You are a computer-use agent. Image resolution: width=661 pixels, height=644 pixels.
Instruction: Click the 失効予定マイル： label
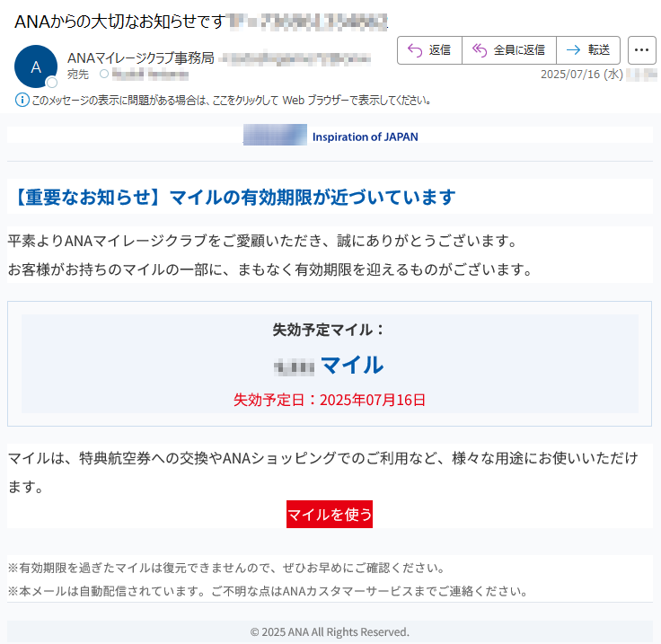(x=330, y=330)
